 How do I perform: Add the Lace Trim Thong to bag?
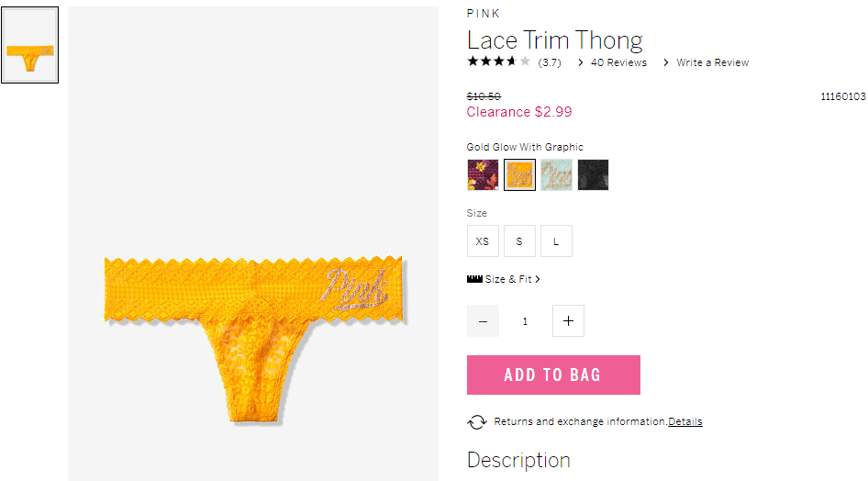tap(553, 375)
